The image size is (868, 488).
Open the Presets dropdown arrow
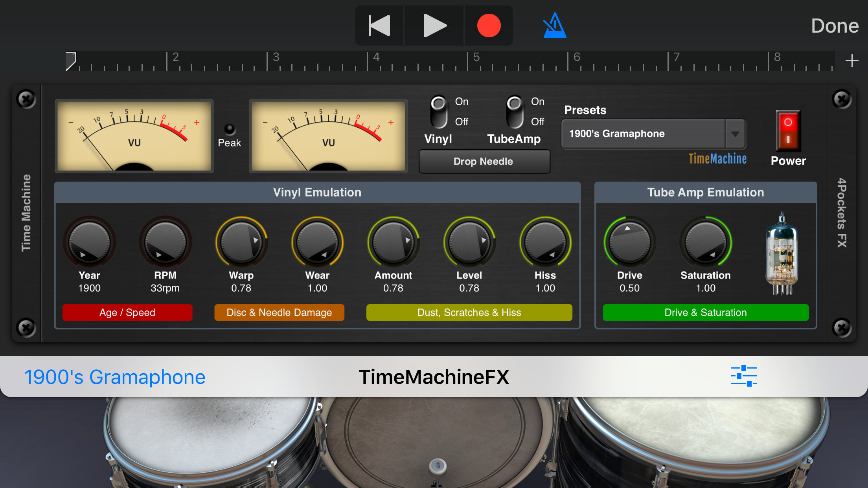point(735,134)
